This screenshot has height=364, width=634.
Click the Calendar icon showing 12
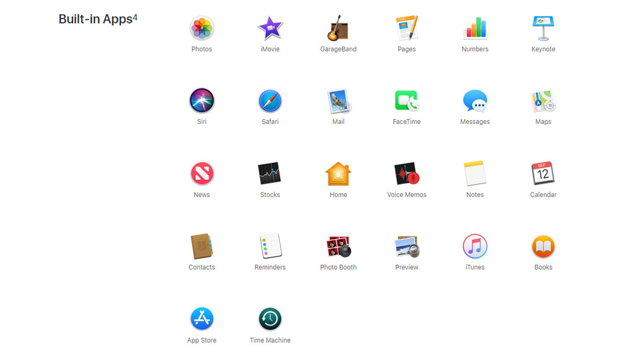click(x=543, y=173)
